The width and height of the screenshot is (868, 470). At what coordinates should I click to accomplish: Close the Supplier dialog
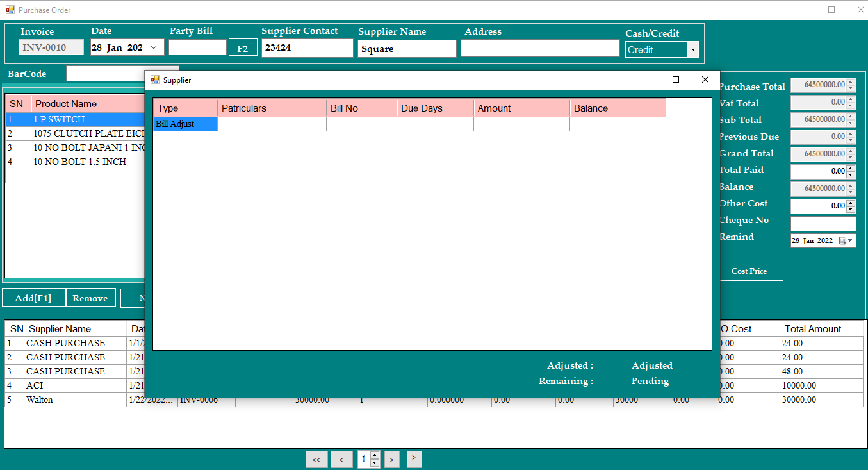pyautogui.click(x=705, y=80)
